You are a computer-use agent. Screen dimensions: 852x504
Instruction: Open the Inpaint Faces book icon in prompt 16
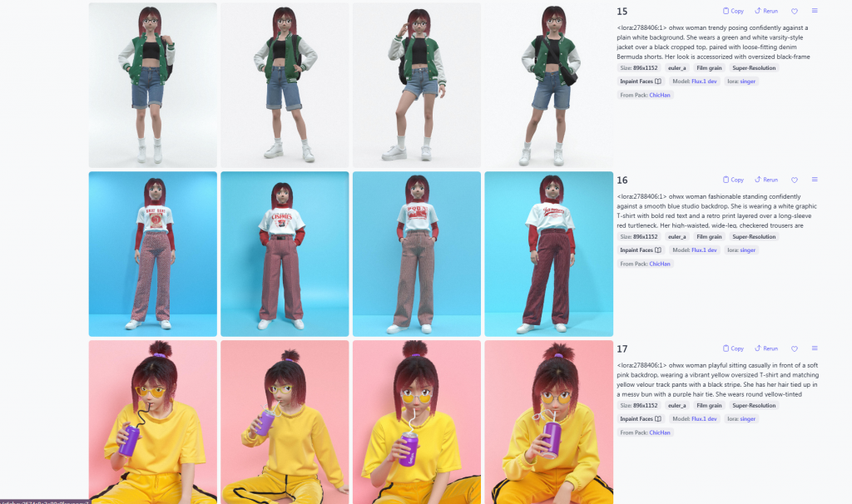[658, 250]
